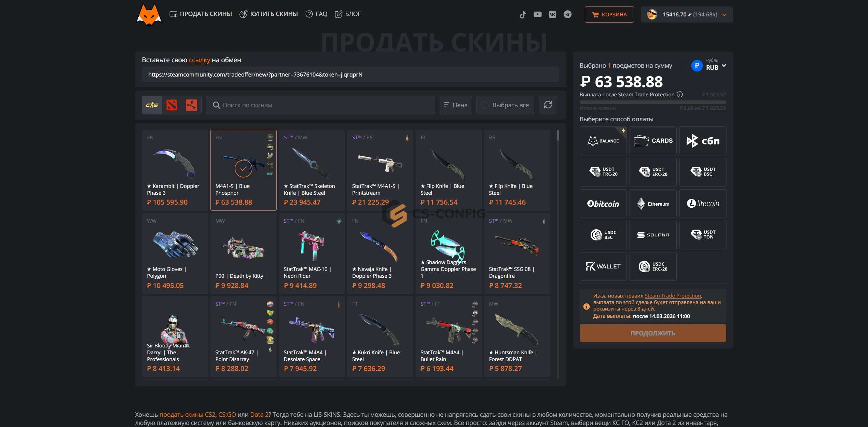Select the CS2 game filter icon
Image resolution: width=868 pixels, height=427 pixels.
152,105
